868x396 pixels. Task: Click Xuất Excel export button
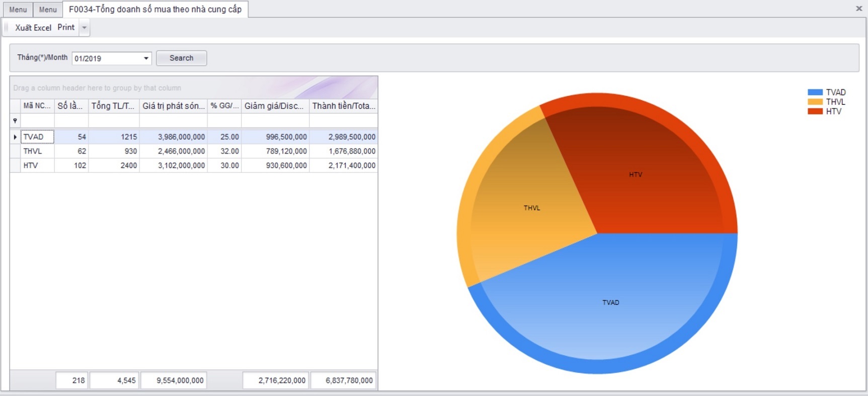(x=33, y=28)
